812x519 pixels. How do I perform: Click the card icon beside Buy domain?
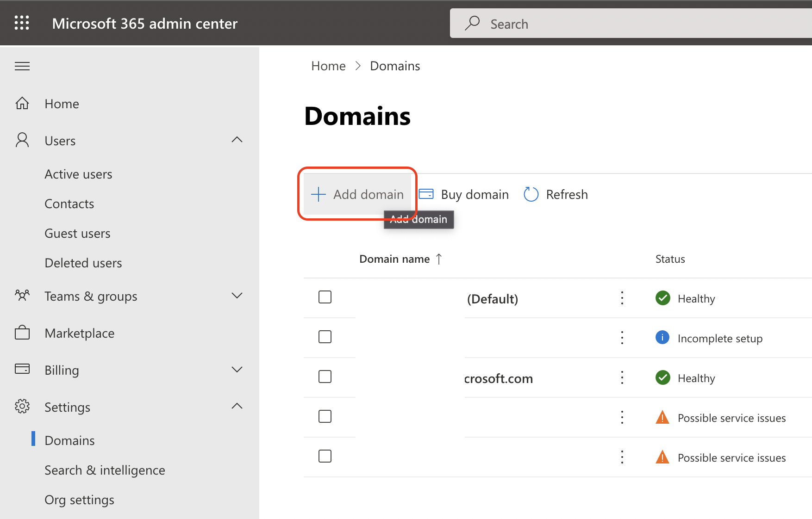pyautogui.click(x=426, y=194)
